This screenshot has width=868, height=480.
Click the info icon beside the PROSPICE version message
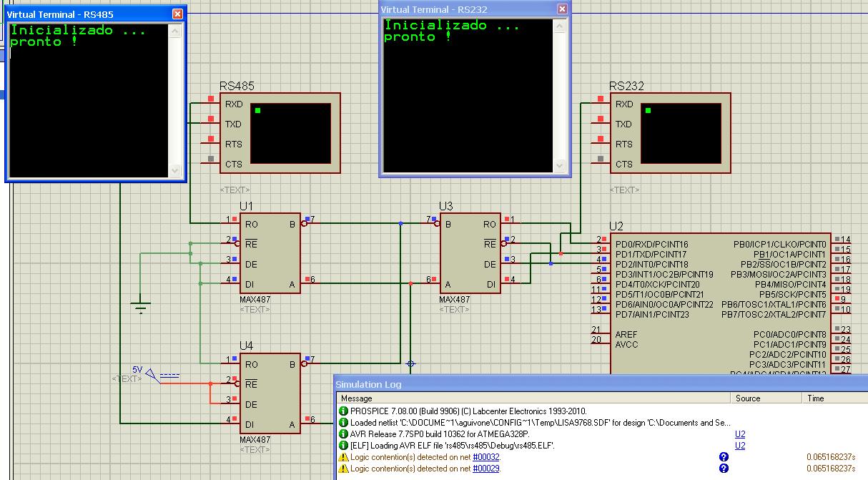click(x=342, y=411)
